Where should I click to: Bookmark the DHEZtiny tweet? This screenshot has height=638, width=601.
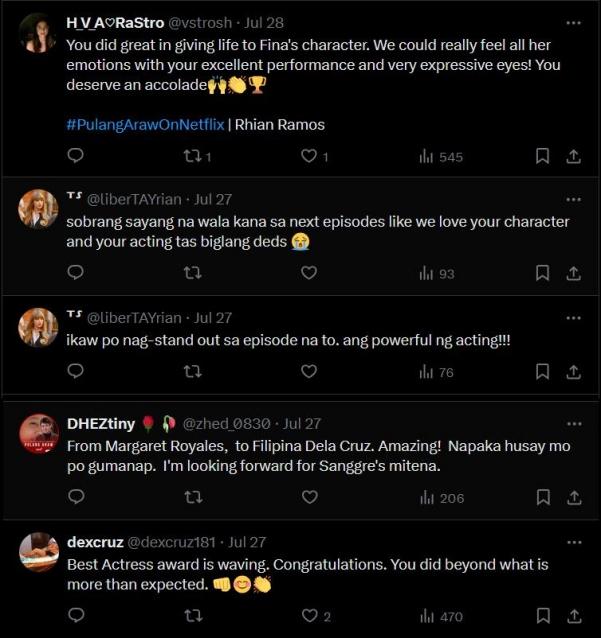coord(542,497)
